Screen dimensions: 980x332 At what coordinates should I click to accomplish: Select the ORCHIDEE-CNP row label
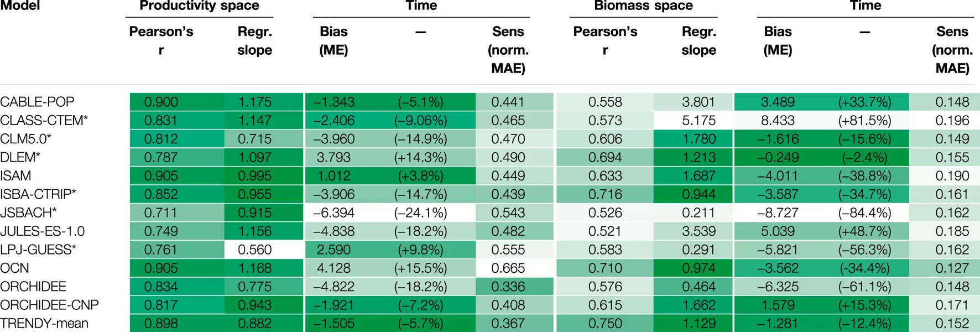(49, 305)
